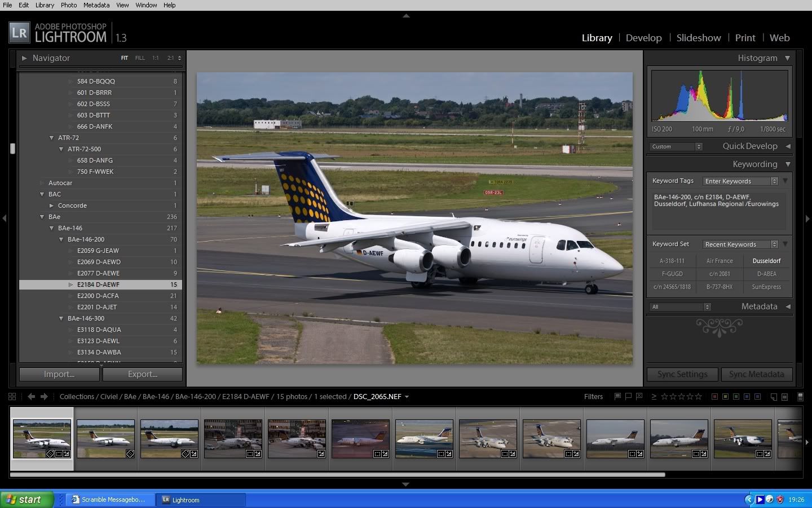Expand the Metadata panel
This screenshot has width=812, height=508.
[788, 306]
